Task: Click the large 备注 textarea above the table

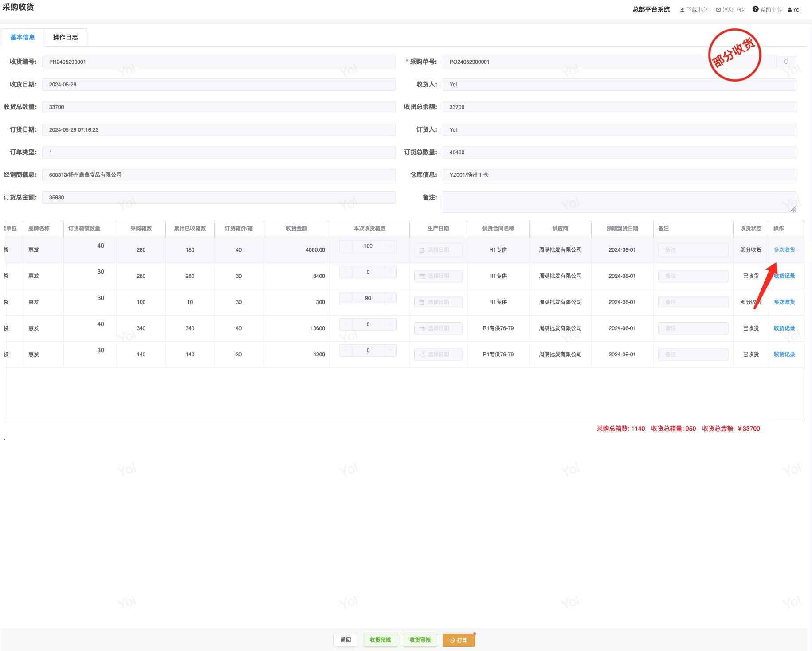Action: click(x=619, y=202)
